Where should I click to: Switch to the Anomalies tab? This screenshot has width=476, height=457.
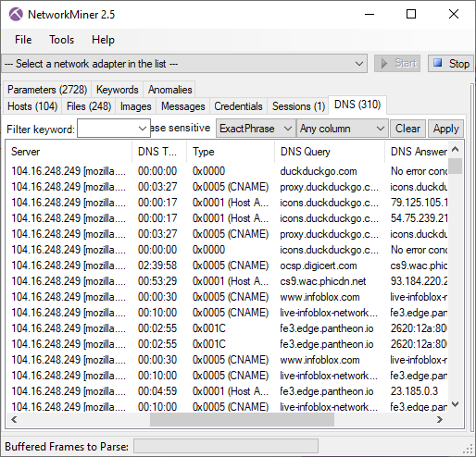(x=169, y=90)
